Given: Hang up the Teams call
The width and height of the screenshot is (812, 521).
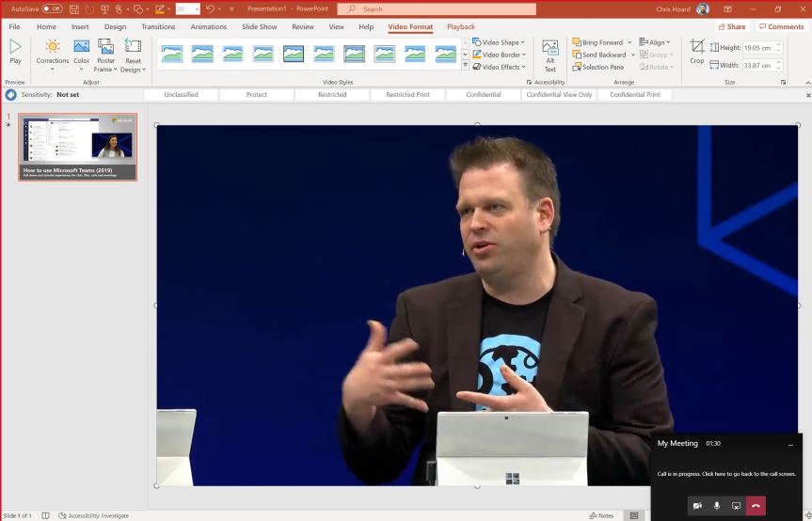Looking at the screenshot, I should [x=756, y=506].
